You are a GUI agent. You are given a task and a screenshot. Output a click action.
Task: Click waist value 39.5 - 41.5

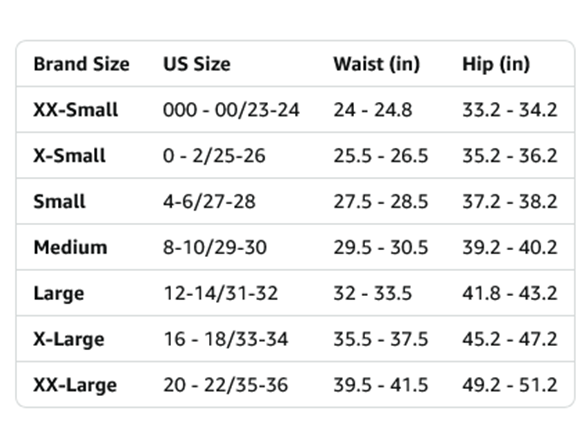(x=381, y=385)
